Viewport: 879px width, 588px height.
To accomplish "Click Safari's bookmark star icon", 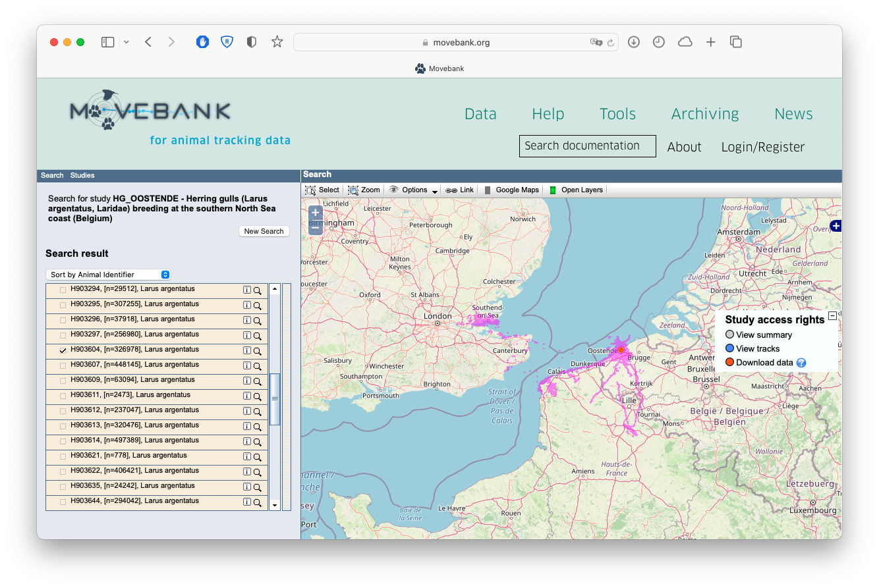I will coord(277,42).
